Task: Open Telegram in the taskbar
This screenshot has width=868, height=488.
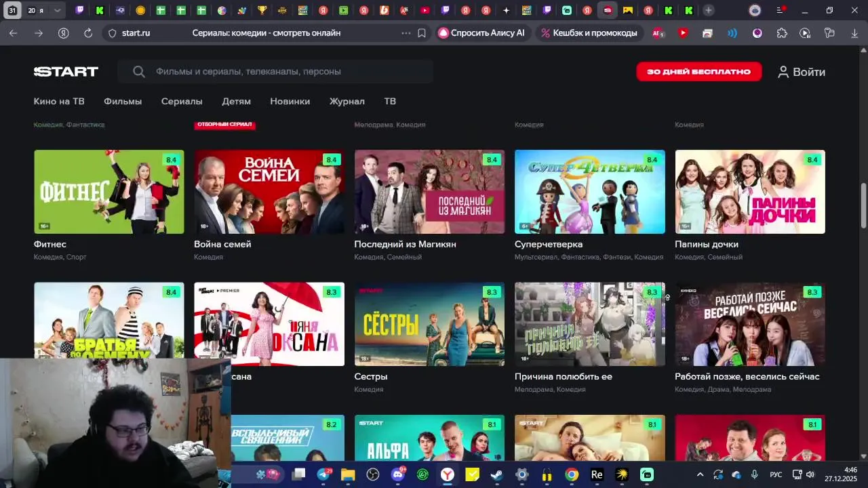Action: click(323, 474)
